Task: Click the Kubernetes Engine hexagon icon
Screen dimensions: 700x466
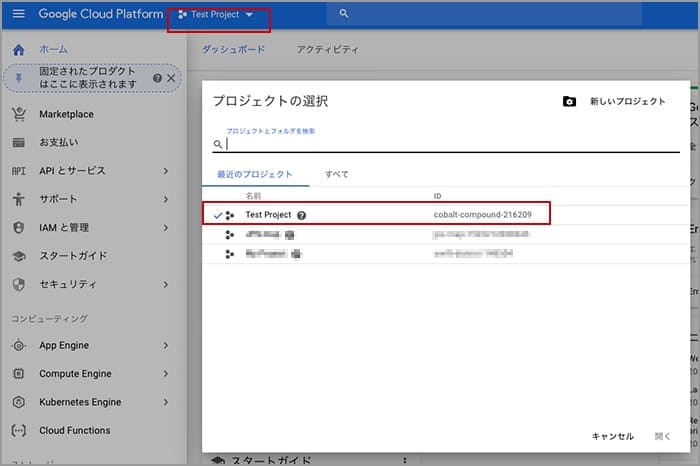Action: pyautogui.click(x=19, y=402)
